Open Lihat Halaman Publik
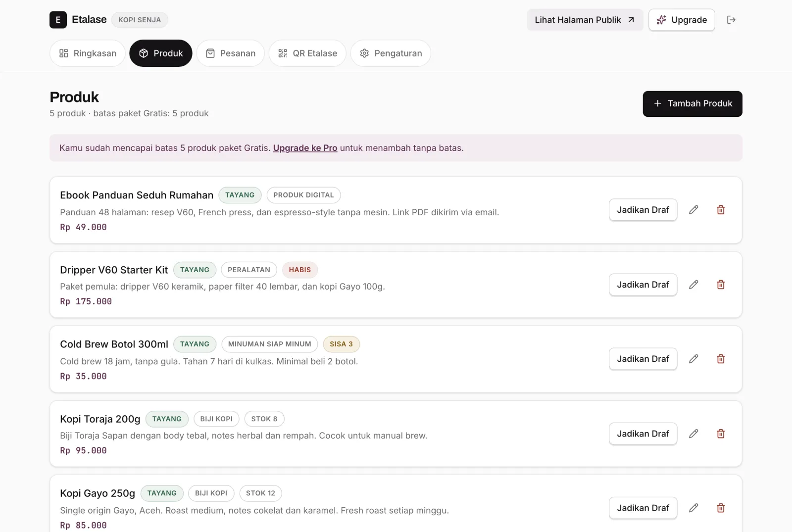Screen dimensions: 792x532 tap(585, 20)
